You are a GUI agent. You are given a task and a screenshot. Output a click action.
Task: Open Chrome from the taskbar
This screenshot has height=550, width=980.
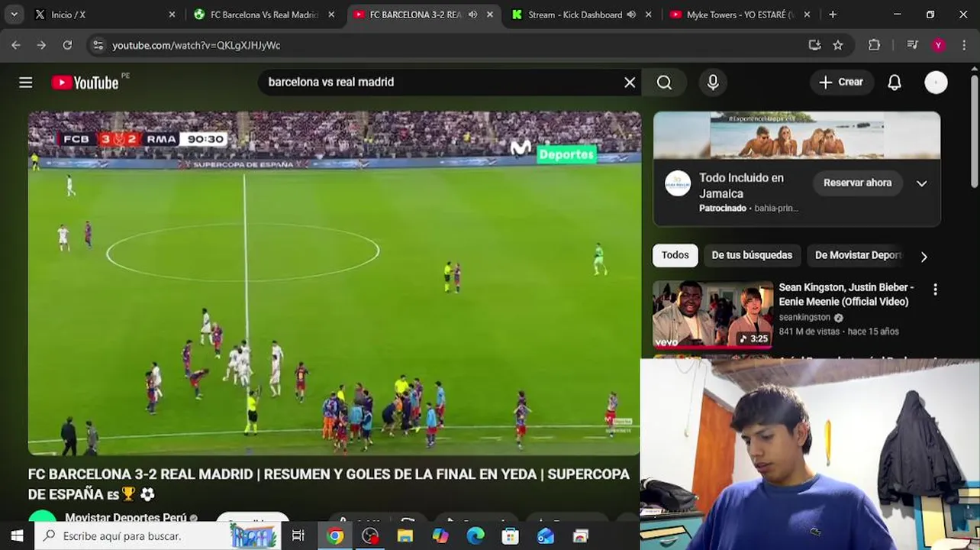[335, 535]
